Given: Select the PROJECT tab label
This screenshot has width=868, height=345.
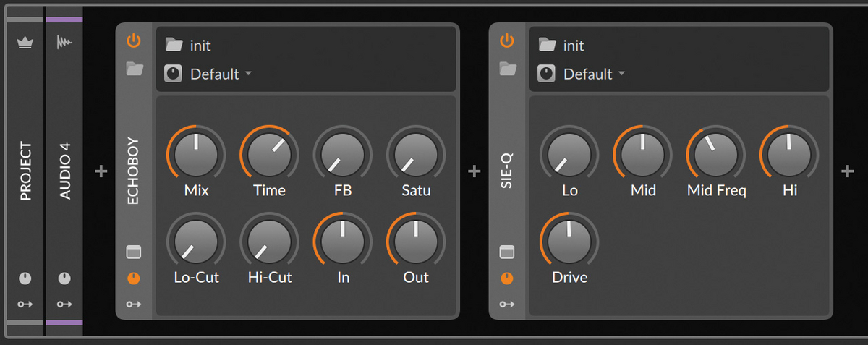Looking at the screenshot, I should click(x=26, y=171).
